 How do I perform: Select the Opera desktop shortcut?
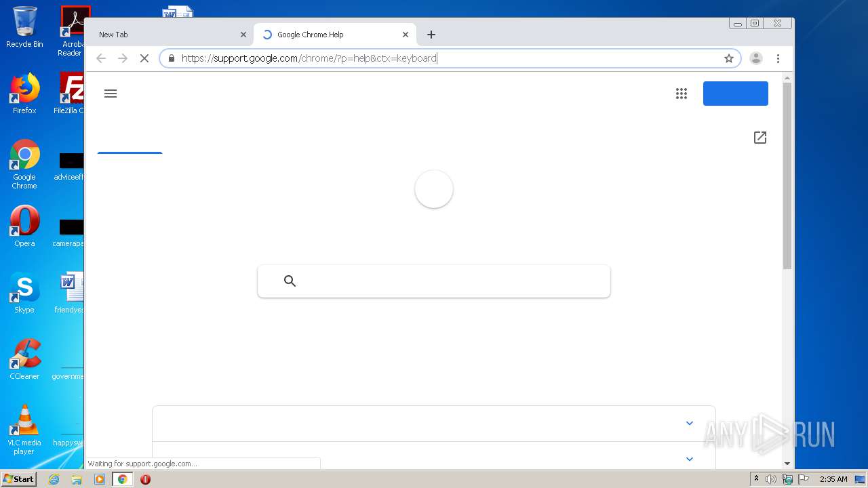(24, 226)
